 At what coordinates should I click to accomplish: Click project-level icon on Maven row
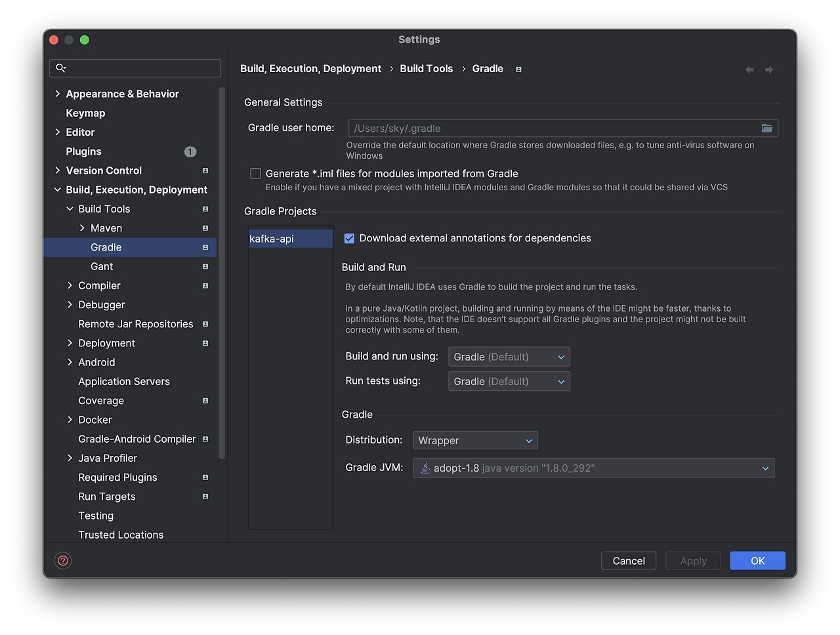[x=205, y=228]
